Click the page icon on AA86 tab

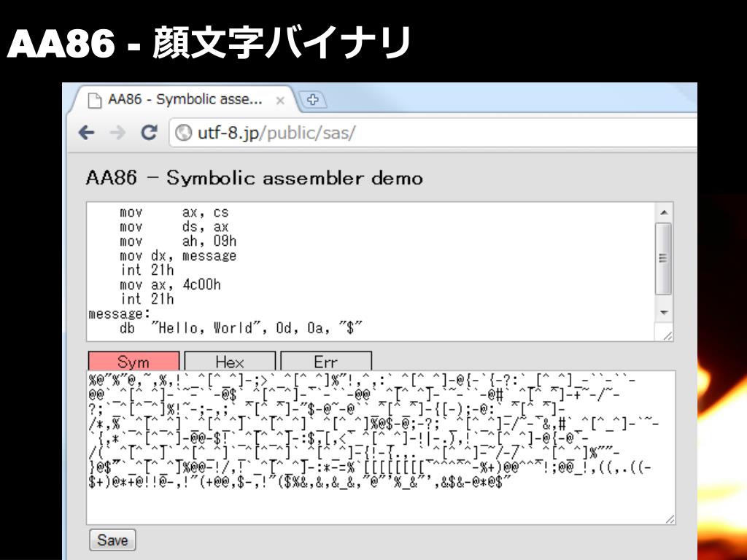(96, 100)
